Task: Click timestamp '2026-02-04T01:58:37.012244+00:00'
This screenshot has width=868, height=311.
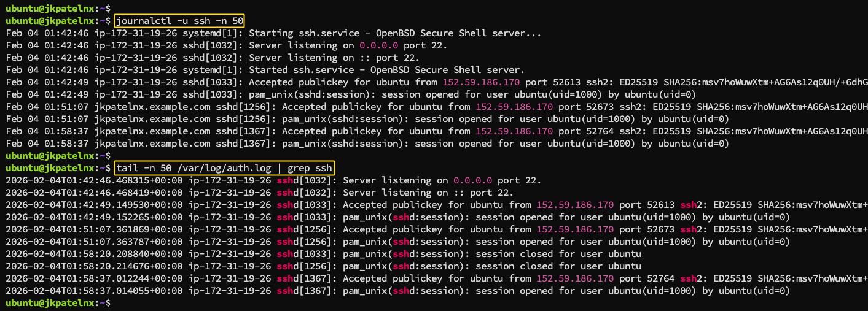Action: point(94,278)
